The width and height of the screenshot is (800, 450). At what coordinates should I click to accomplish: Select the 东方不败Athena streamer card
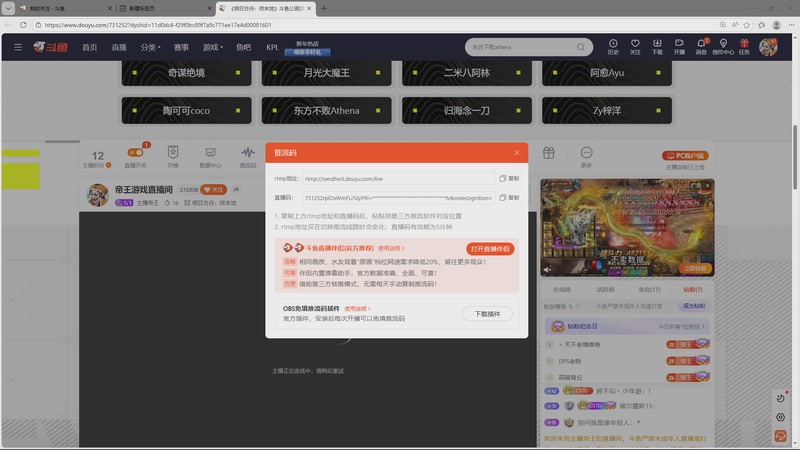point(327,110)
